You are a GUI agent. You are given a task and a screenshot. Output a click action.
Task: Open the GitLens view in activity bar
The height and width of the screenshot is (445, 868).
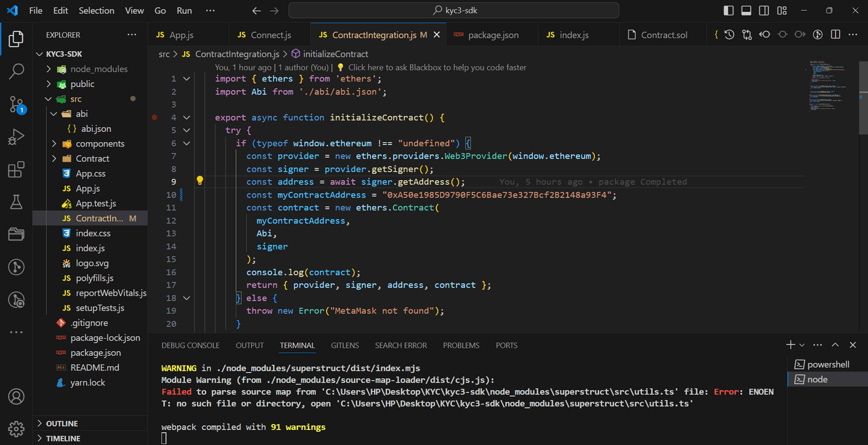[x=16, y=267]
